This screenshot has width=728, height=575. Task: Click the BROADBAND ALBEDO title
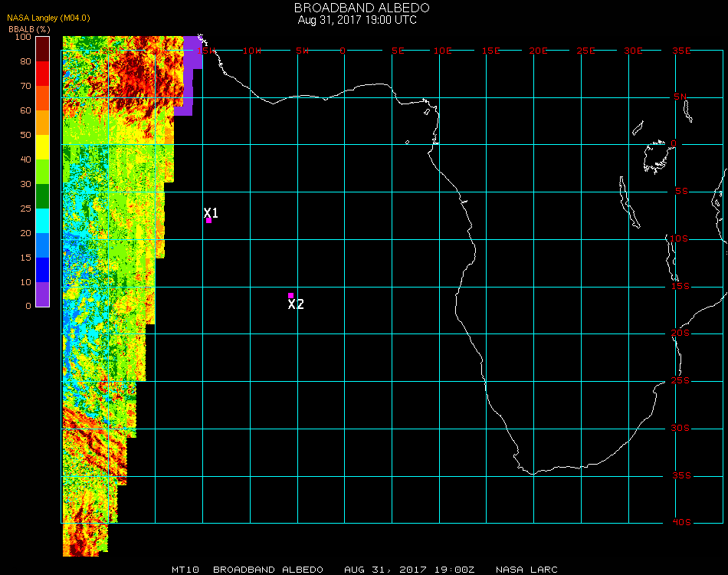362,8
